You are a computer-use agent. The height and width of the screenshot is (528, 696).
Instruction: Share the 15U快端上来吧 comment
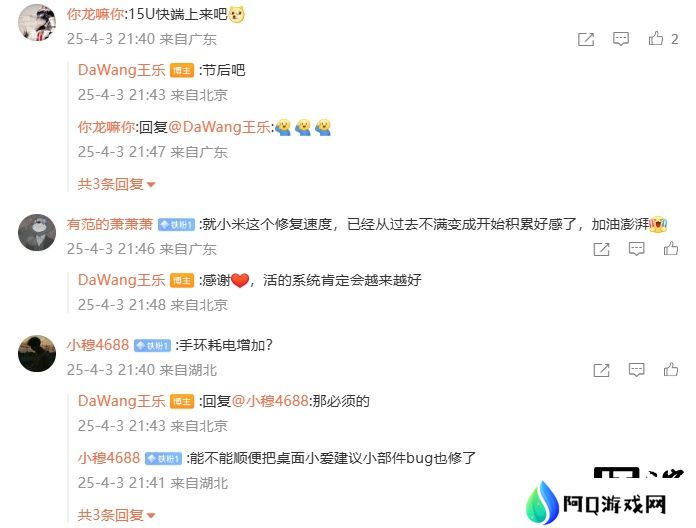586,39
